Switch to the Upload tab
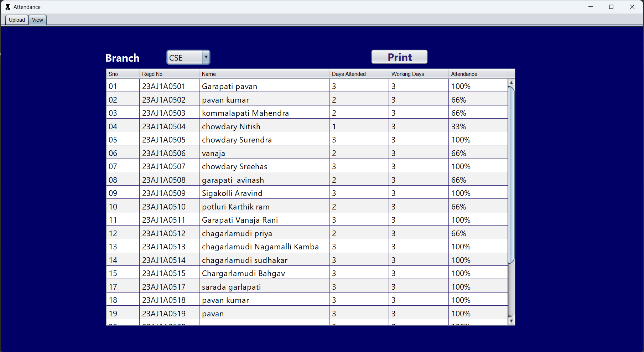Image resolution: width=644 pixels, height=352 pixels. tap(17, 20)
